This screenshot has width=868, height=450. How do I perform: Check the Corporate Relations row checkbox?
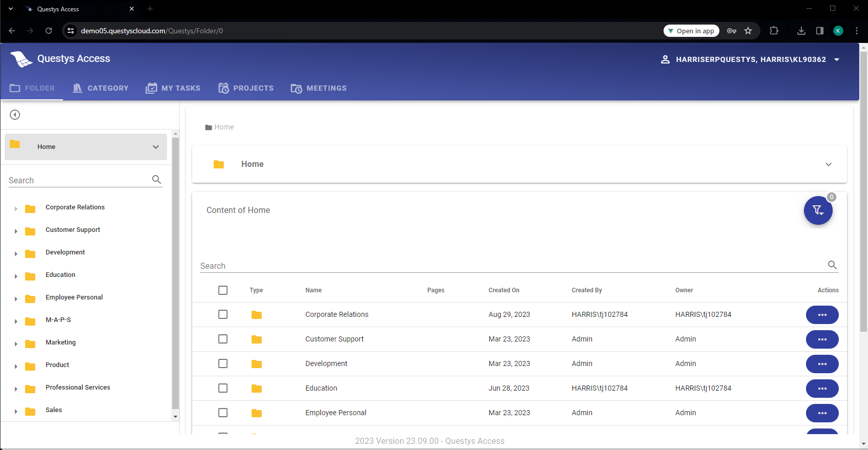point(223,314)
